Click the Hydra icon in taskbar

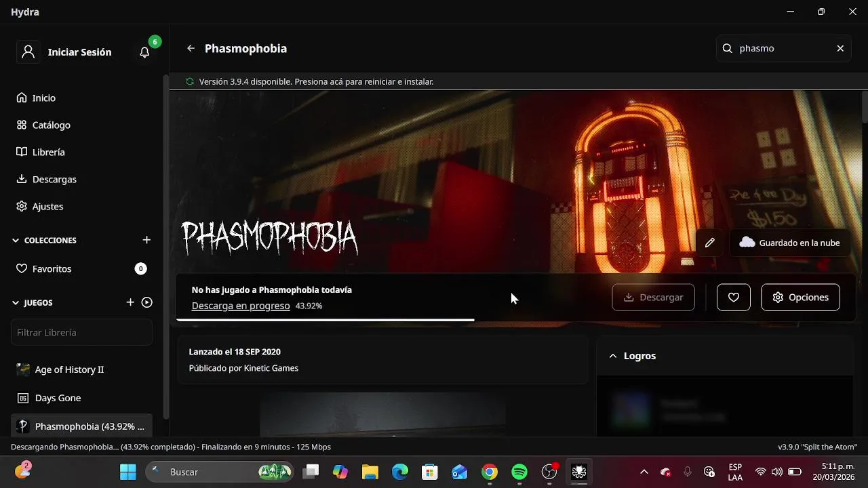click(x=579, y=472)
